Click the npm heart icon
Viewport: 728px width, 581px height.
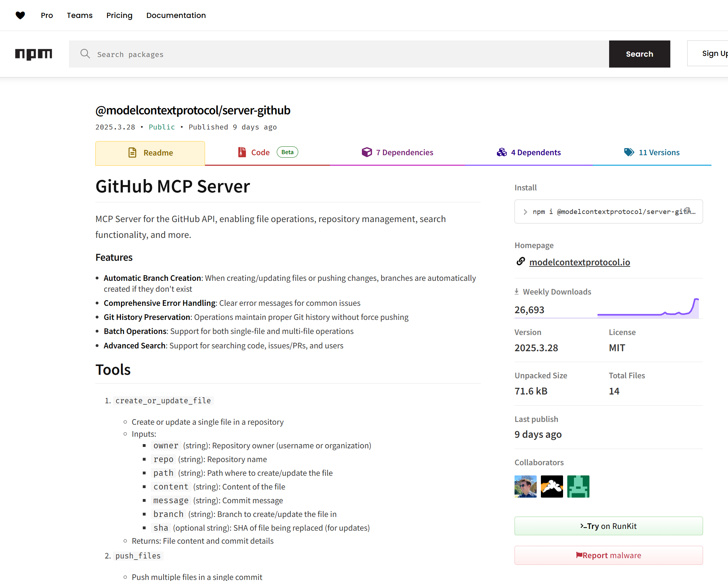coord(20,15)
